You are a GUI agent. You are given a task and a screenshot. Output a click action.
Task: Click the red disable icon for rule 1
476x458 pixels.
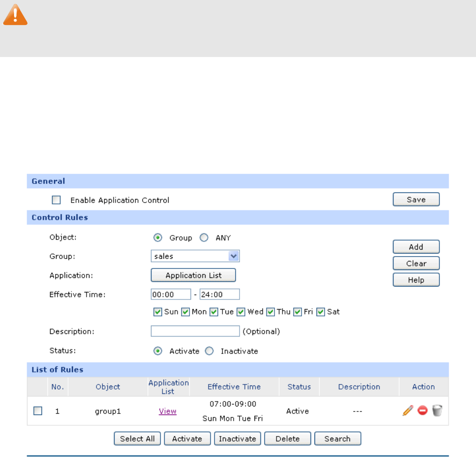pos(422,411)
